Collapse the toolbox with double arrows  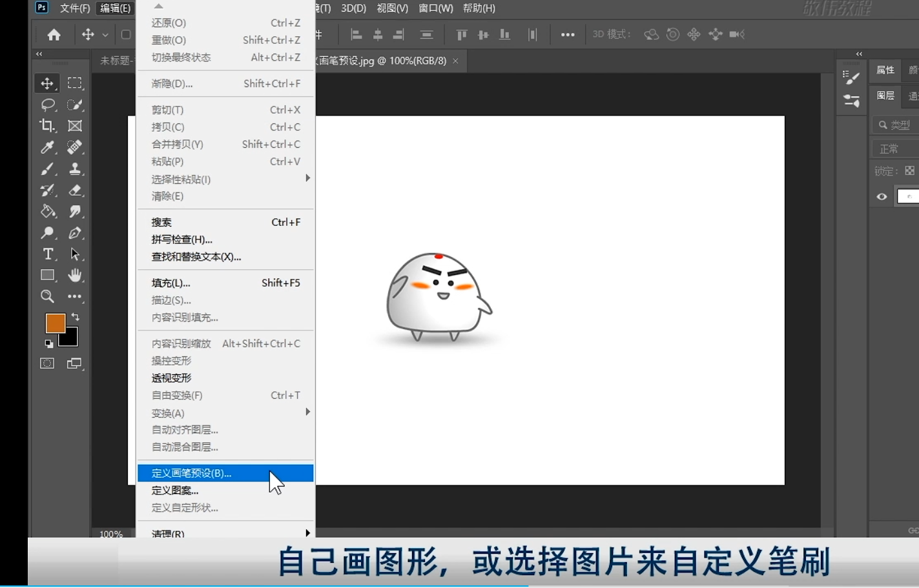tap(39, 54)
